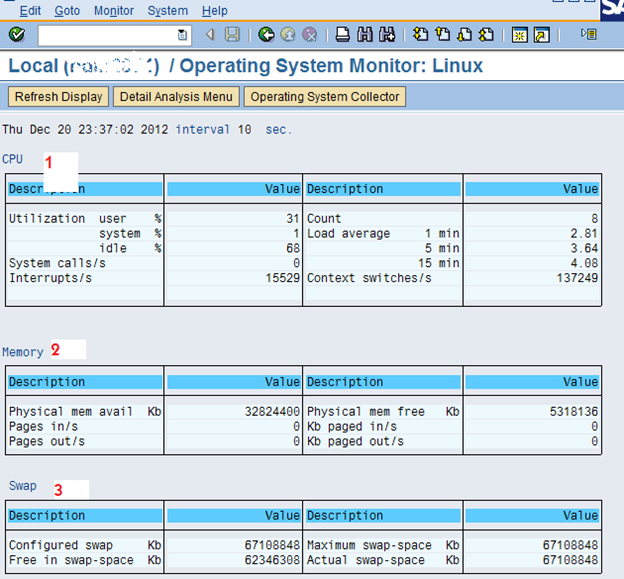Click the Save diskette icon

232,35
